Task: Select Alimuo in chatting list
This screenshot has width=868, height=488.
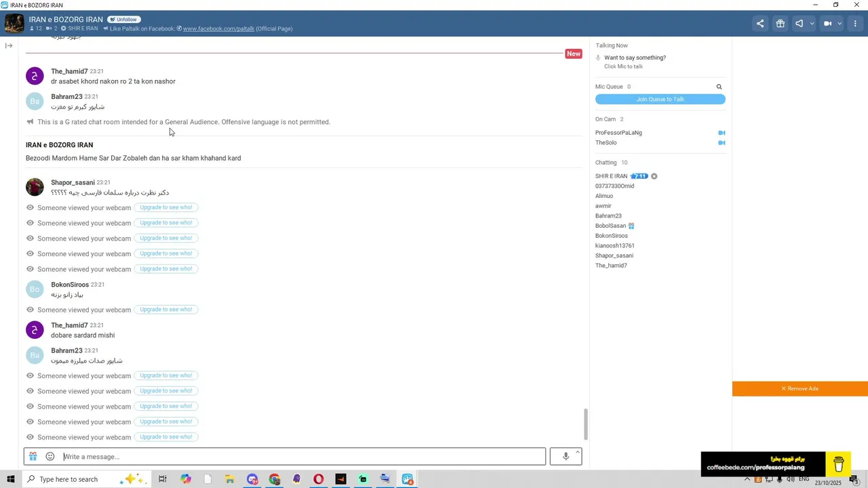Action: click(604, 196)
